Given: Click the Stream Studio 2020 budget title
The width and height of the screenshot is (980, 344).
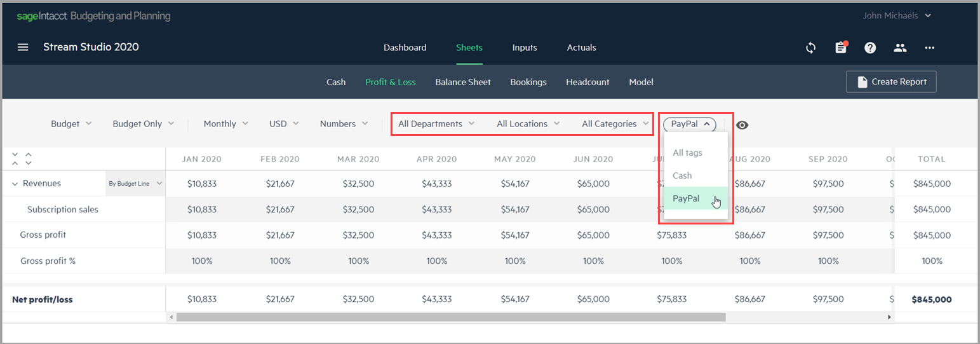Looking at the screenshot, I should point(91,47).
